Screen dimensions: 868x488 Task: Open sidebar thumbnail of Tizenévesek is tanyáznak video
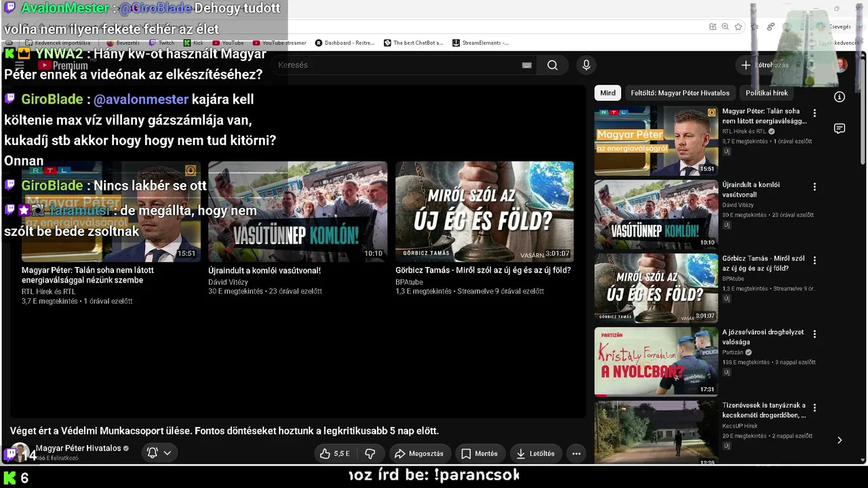tap(656, 432)
